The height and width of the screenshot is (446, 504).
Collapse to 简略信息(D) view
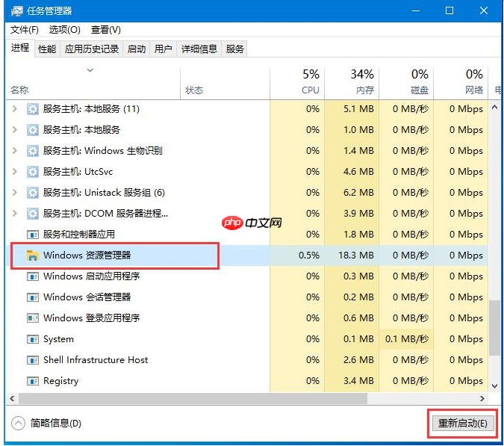pos(46,423)
